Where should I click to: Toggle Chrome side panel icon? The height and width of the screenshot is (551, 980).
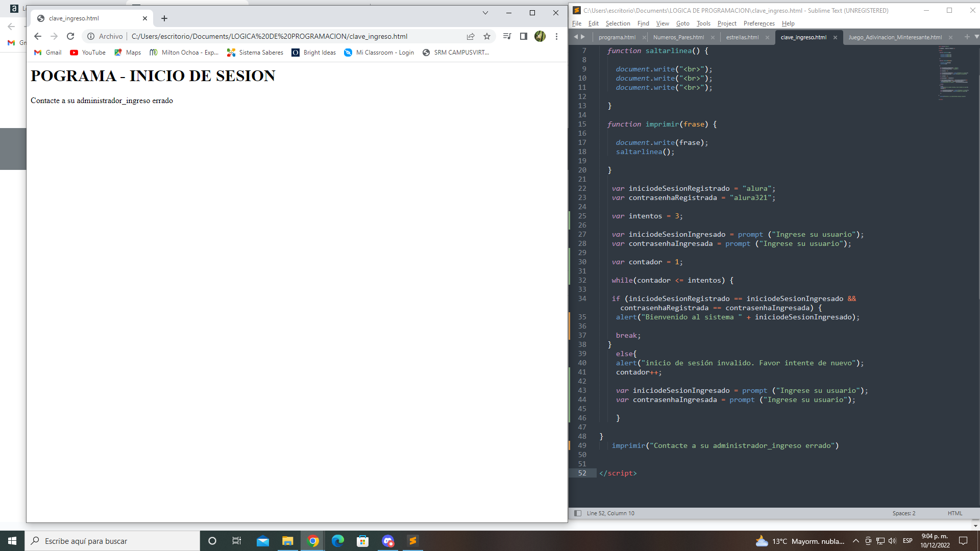[x=523, y=36]
